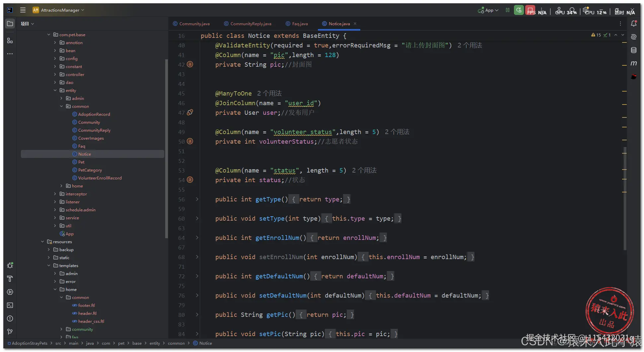
Task: Open the Maven tool window
Action: (x=634, y=63)
